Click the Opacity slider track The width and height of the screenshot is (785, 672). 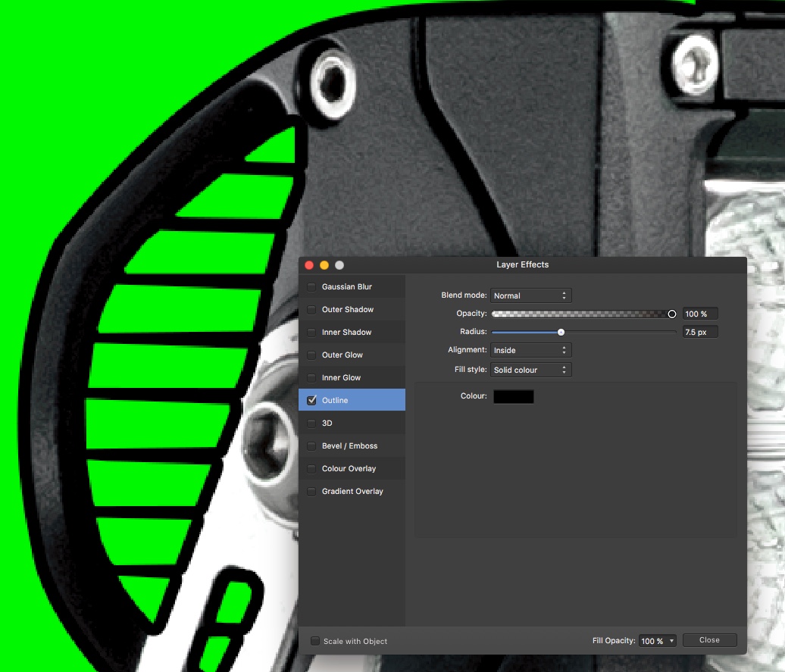pyautogui.click(x=583, y=314)
